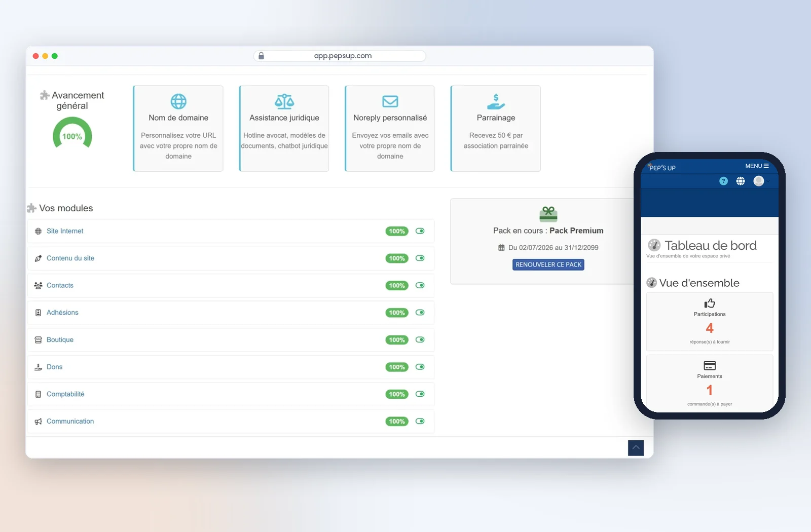The width and height of the screenshot is (811, 532).
Task: Click the app.pepsup.com address field
Action: [340, 56]
